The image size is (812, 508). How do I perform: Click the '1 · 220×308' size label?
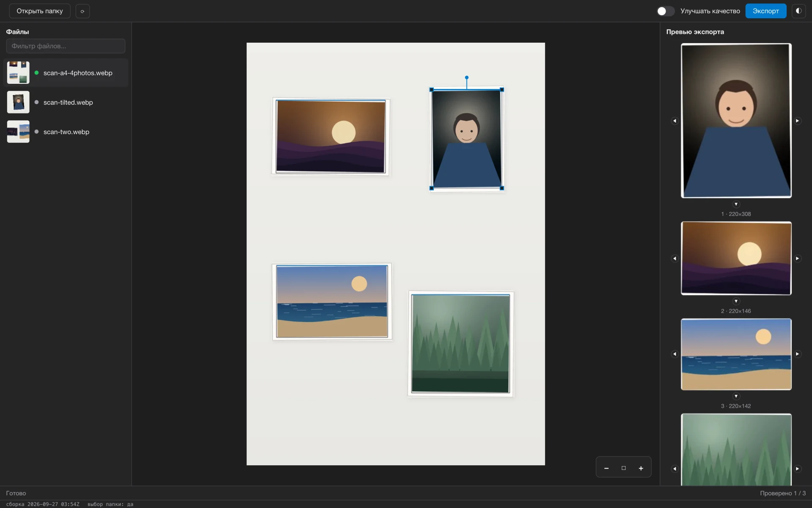point(736,214)
